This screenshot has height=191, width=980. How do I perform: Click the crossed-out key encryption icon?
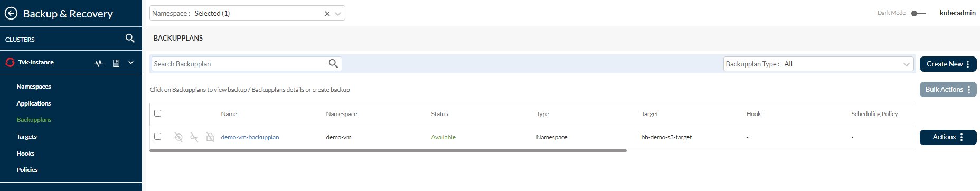(x=194, y=137)
